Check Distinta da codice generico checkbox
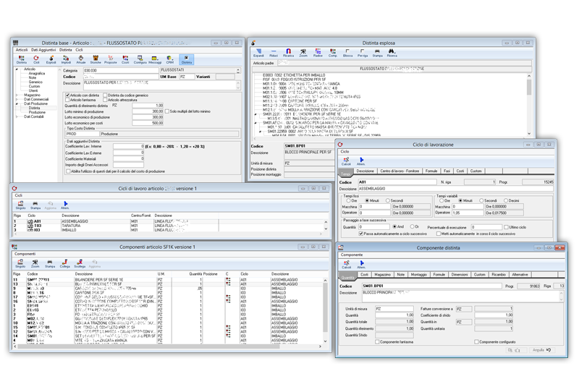This screenshot has width=579, height=392. 105,95
